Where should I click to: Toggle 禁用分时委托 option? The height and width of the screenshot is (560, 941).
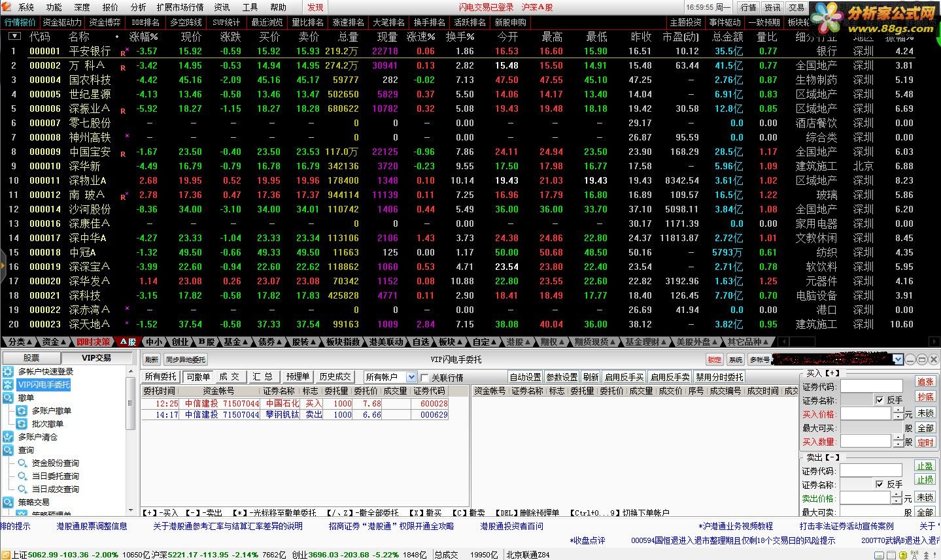pyautogui.click(x=719, y=377)
